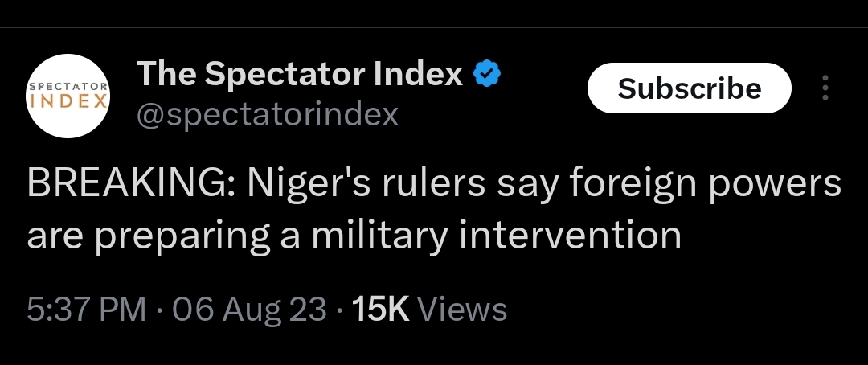Screen dimensions: 868x365
Task: Open the three-dot more options menu
Action: (825, 88)
